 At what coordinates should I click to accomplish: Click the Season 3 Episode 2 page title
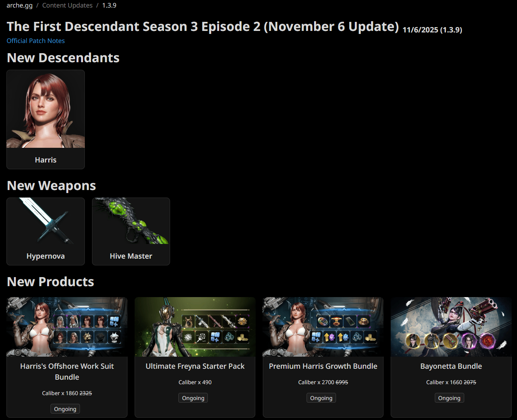203,26
